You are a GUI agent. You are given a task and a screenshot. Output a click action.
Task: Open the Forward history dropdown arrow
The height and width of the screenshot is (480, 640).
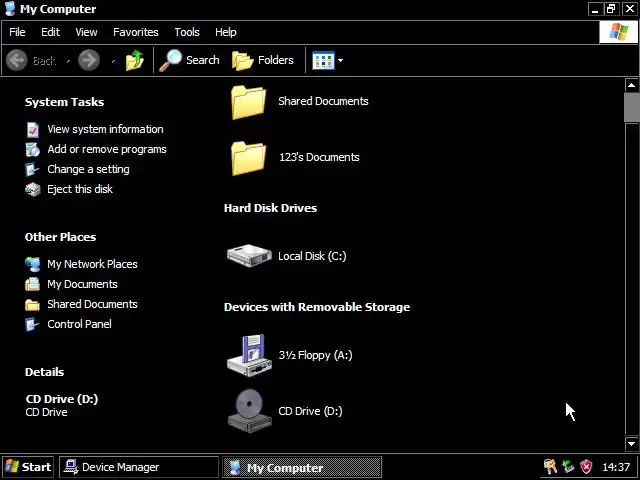point(113,61)
